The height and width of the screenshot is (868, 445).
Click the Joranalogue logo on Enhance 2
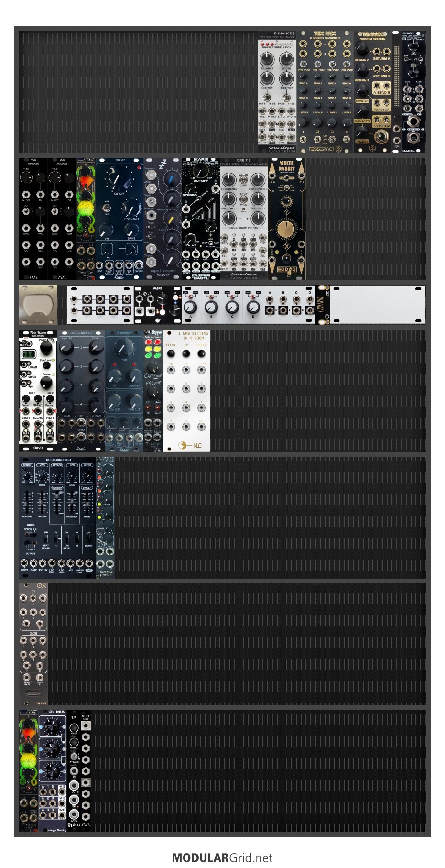(x=282, y=149)
